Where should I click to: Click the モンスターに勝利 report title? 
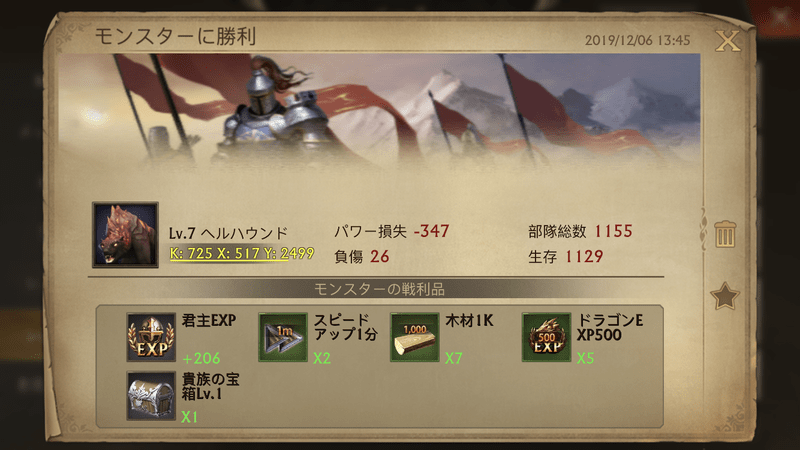click(x=175, y=36)
